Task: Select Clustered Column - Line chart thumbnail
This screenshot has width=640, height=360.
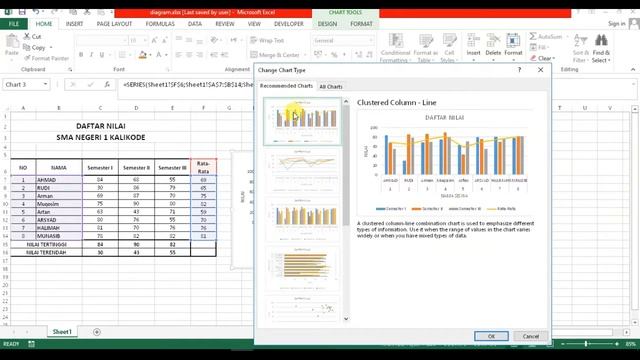Action: click(x=302, y=121)
